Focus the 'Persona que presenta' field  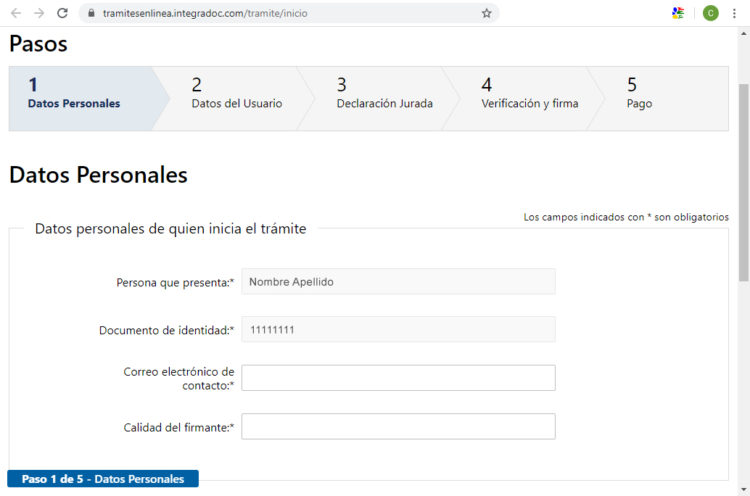[x=398, y=282]
